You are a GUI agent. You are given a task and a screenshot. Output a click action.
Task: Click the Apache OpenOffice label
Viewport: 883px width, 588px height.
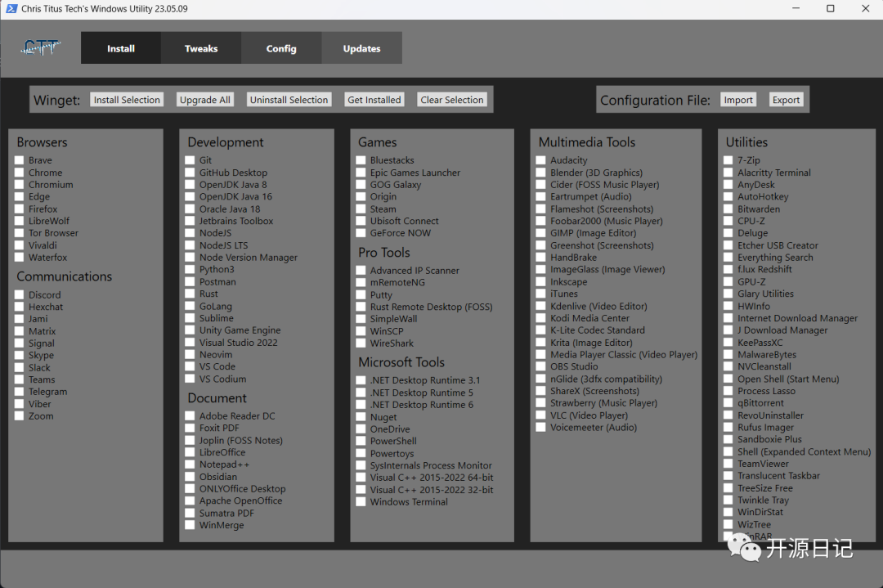[240, 500]
